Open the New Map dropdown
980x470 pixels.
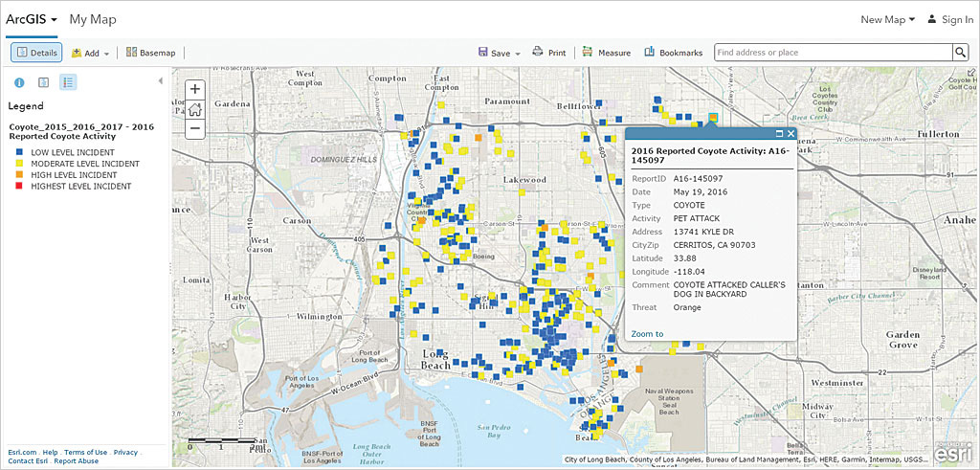(x=887, y=20)
